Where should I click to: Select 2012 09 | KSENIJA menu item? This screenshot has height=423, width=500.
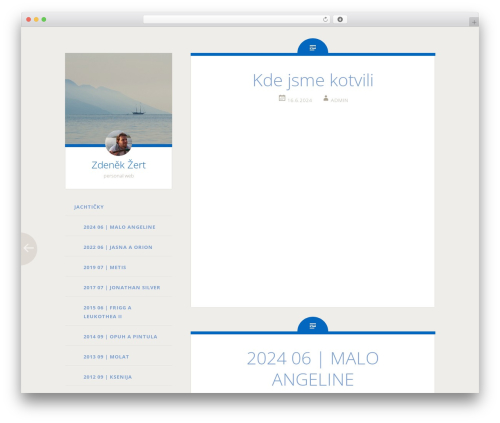click(x=108, y=377)
